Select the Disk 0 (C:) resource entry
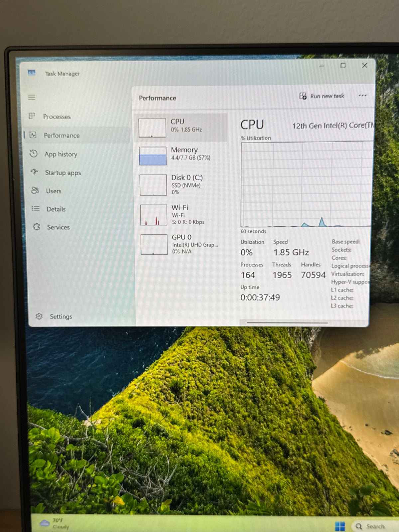399x532 pixels. (x=182, y=185)
